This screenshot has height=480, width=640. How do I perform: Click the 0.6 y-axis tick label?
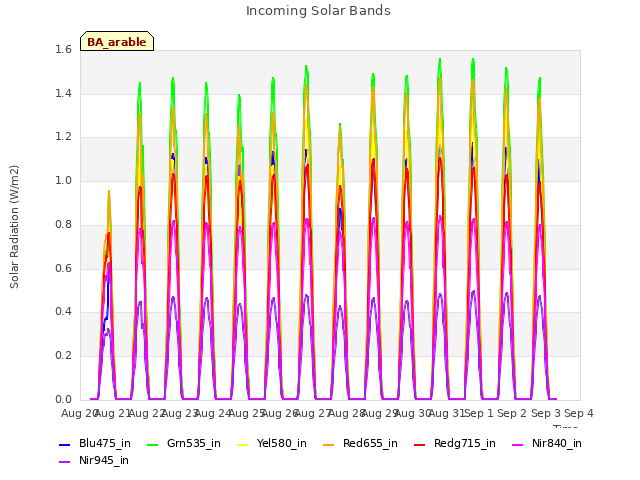click(63, 268)
